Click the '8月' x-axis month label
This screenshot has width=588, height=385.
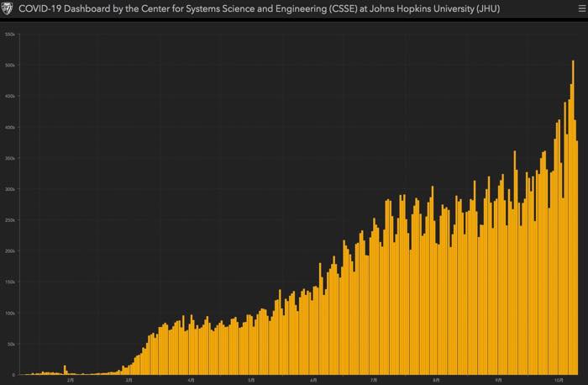[x=436, y=381]
